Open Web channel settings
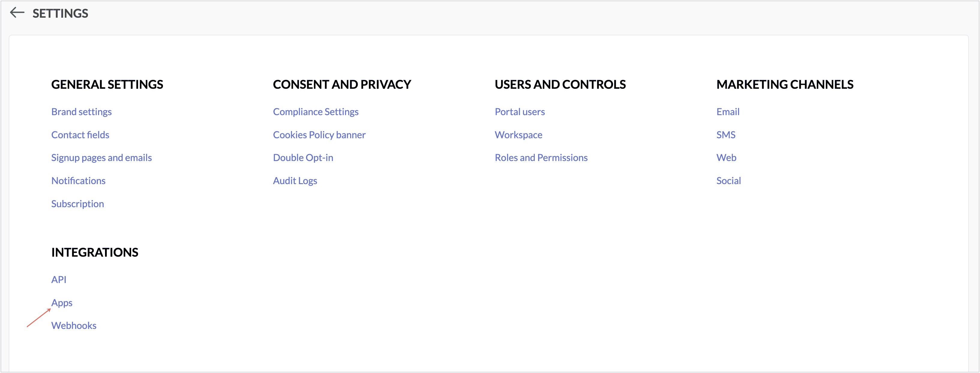The width and height of the screenshot is (980, 373). click(x=726, y=158)
